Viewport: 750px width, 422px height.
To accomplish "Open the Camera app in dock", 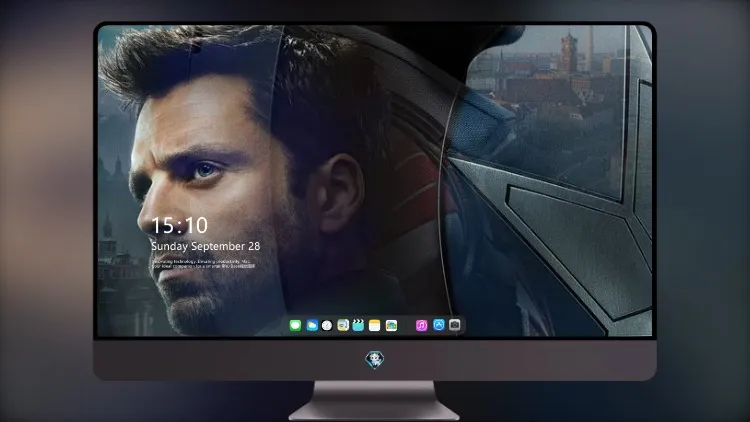I will click(455, 325).
